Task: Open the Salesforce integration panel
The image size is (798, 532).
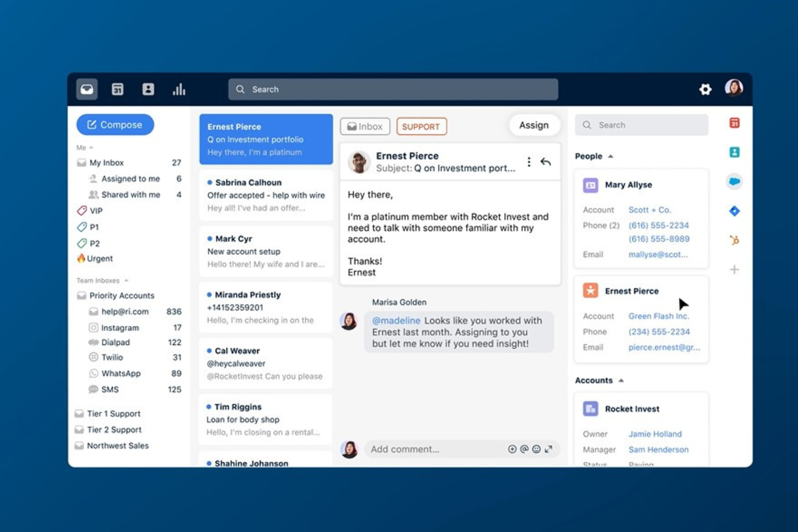Action: (734, 182)
